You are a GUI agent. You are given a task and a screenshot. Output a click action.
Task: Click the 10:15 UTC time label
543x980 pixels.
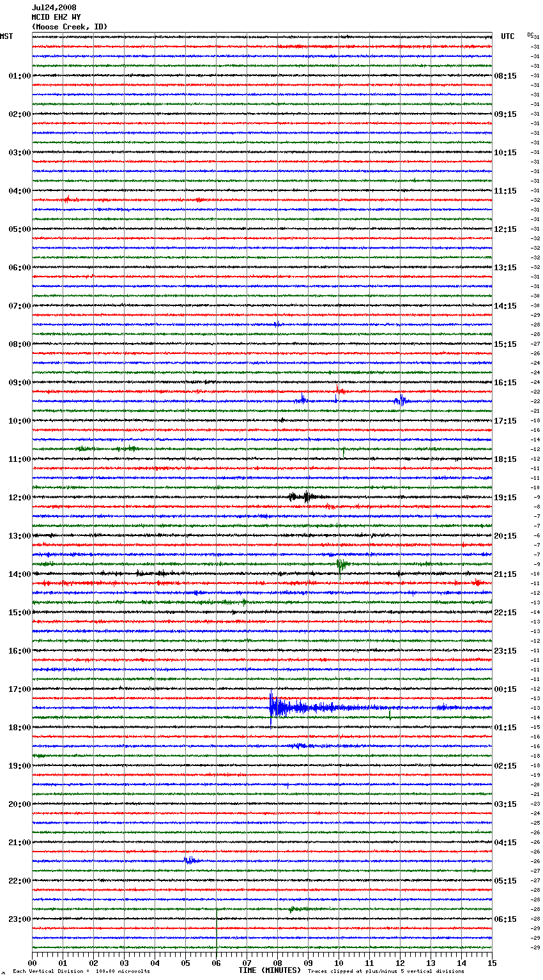(505, 153)
